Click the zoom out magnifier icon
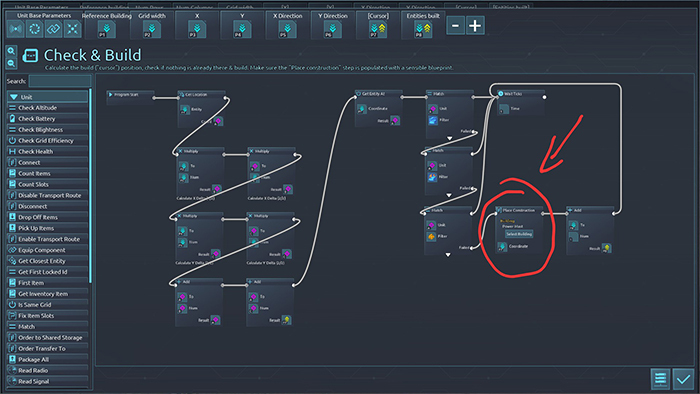The image size is (700, 394). point(11,63)
